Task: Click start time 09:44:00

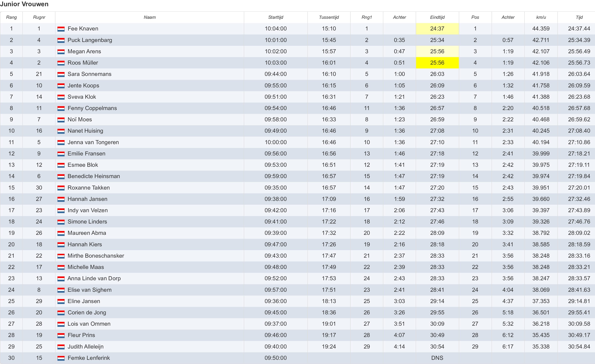Action: pyautogui.click(x=276, y=74)
